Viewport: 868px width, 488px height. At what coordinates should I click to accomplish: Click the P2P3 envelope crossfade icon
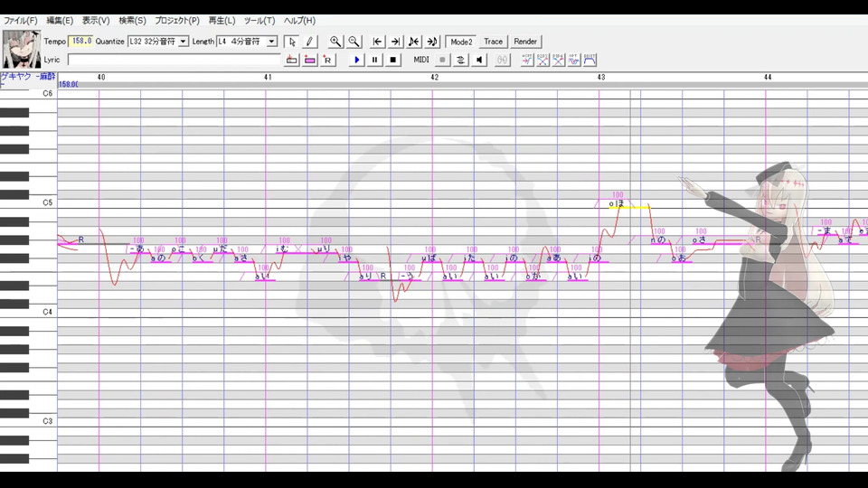coord(542,60)
